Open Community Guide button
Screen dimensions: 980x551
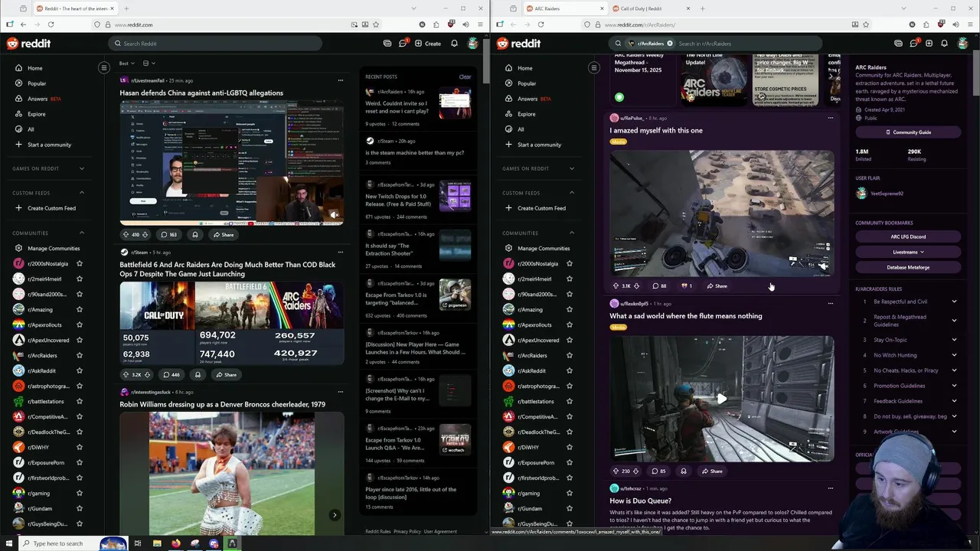pyautogui.click(x=908, y=132)
